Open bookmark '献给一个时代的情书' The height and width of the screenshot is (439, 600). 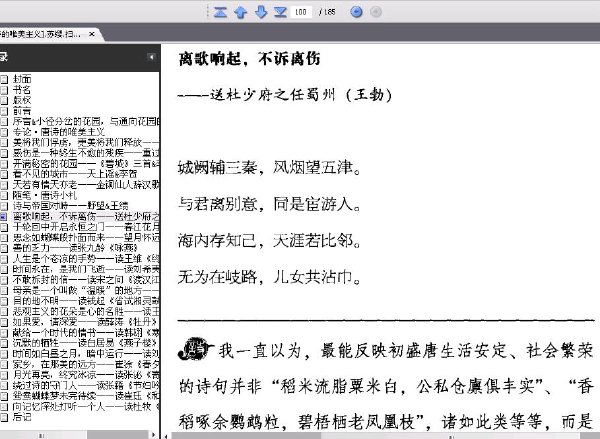[86, 333]
